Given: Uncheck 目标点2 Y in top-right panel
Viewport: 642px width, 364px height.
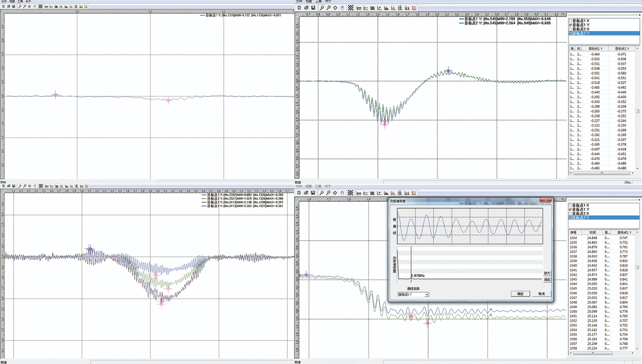Looking at the screenshot, I should [x=570, y=33].
